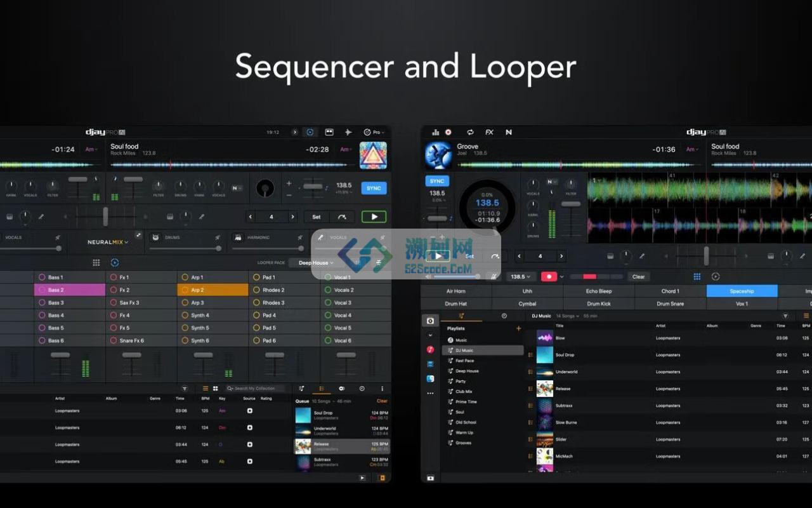Screen dimensions: 812x508
Task: Click the crossfader handle in right window
Action: pyautogui.click(x=706, y=255)
